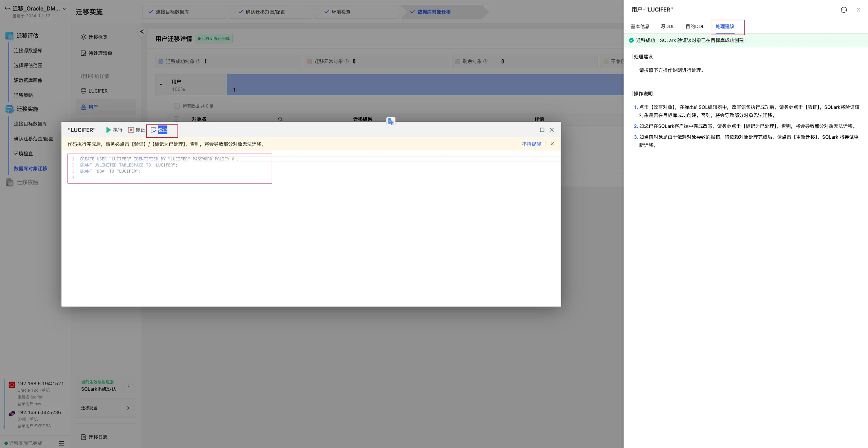Viewport: 868px width, 448px height.
Task: Click the search icon in 对象名 column
Action: tap(280, 119)
